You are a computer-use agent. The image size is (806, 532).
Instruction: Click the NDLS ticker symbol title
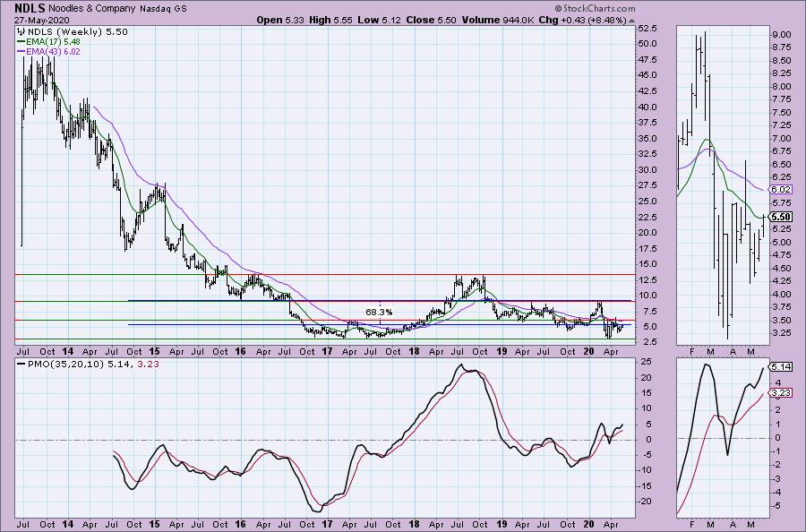pyautogui.click(x=30, y=8)
